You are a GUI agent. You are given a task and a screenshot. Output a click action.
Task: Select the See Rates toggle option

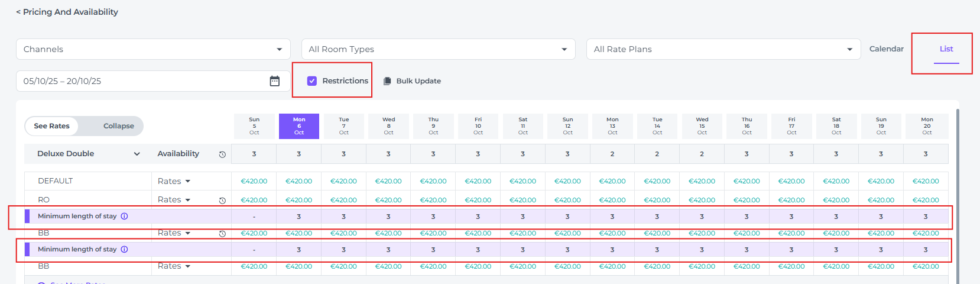coord(52,126)
